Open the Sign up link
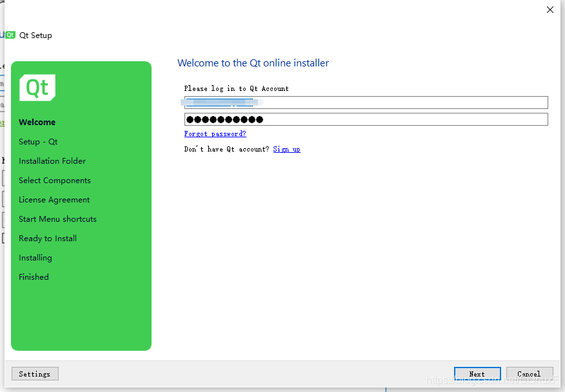 (x=287, y=149)
